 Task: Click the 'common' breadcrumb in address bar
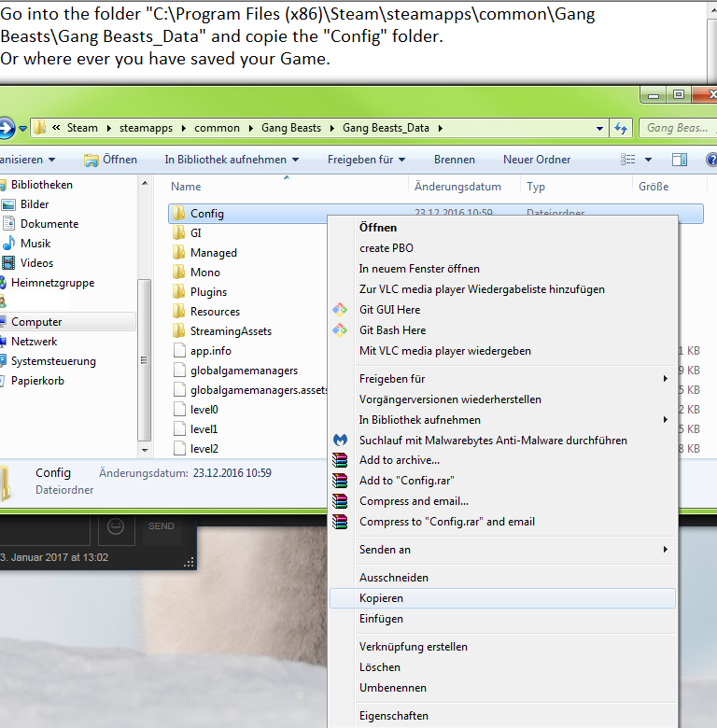pyautogui.click(x=217, y=128)
